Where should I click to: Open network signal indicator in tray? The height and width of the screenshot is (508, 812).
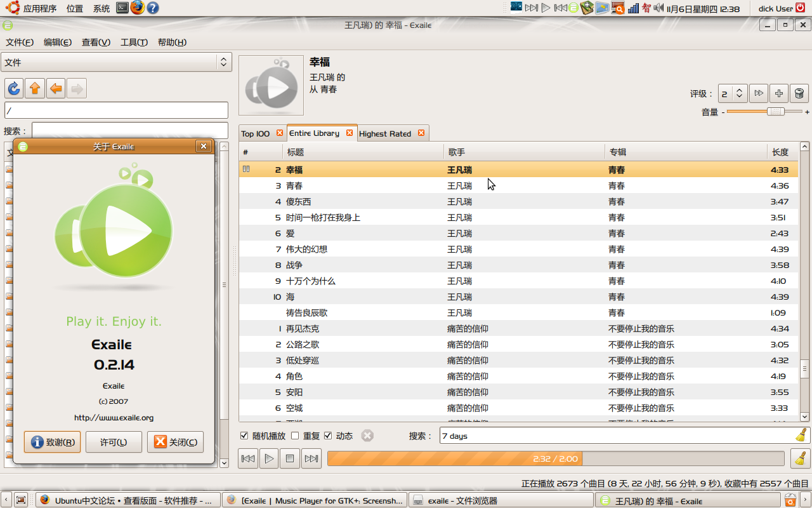coord(632,8)
